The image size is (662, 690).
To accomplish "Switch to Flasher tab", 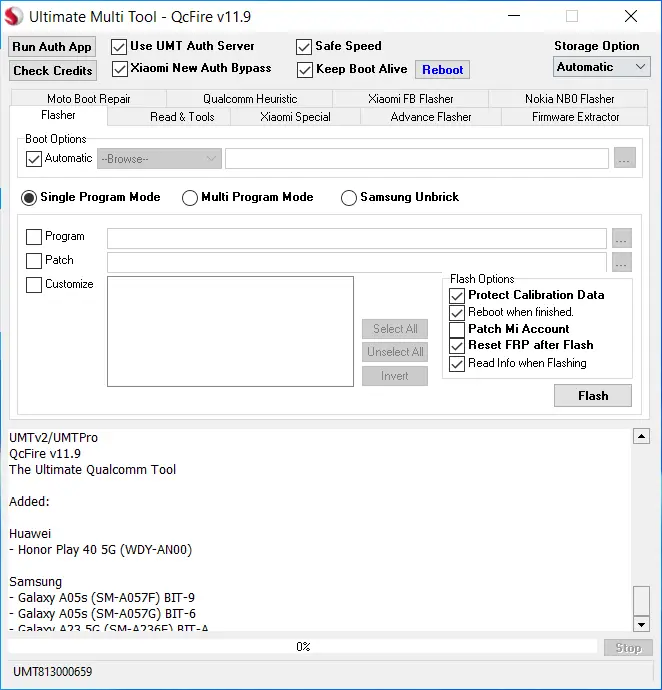I will (x=58, y=115).
